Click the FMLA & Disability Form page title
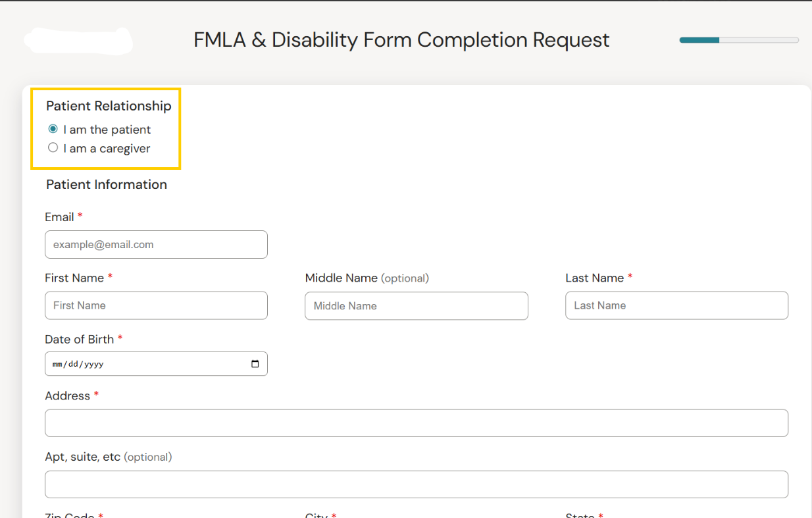 401,40
